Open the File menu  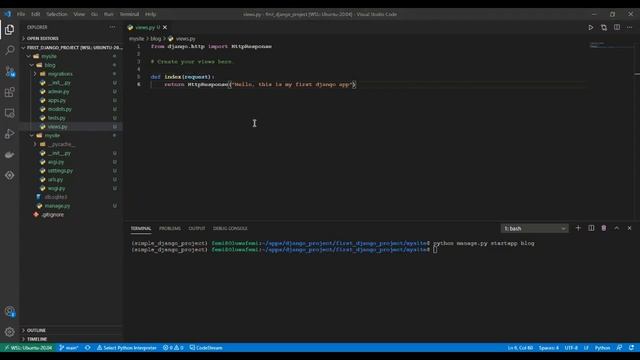[x=21, y=14]
